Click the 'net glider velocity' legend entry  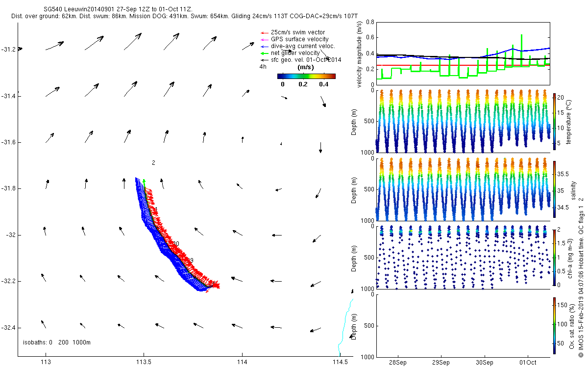click(x=295, y=53)
